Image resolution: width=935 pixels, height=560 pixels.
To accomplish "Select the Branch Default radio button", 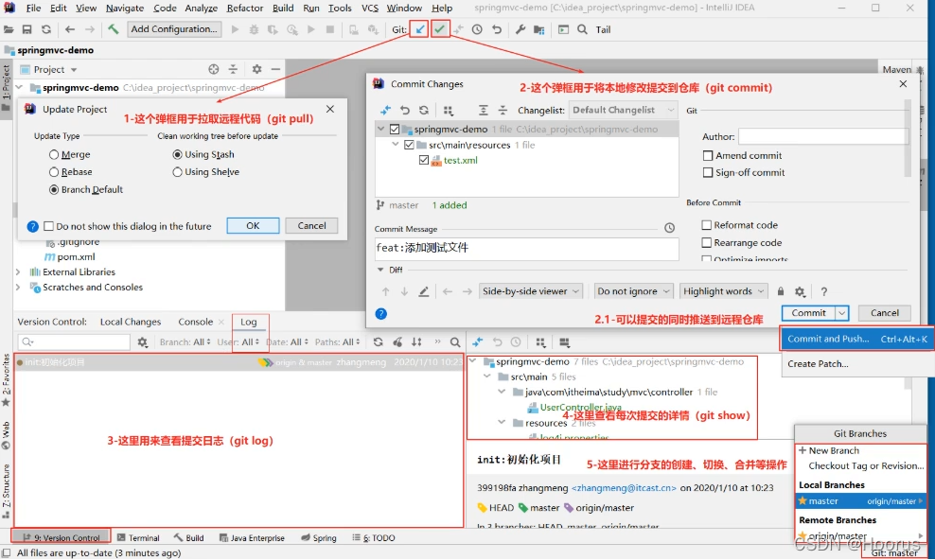I will (54, 189).
